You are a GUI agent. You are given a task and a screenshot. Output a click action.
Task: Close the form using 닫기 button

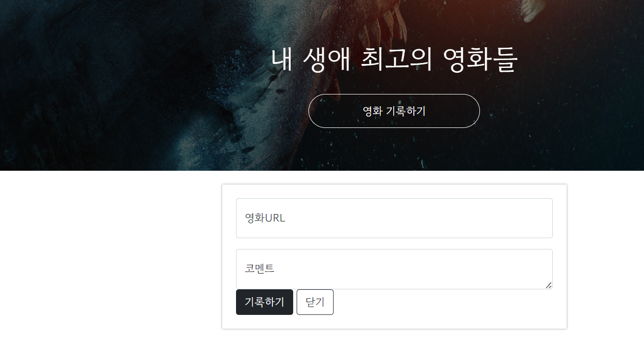(x=315, y=302)
